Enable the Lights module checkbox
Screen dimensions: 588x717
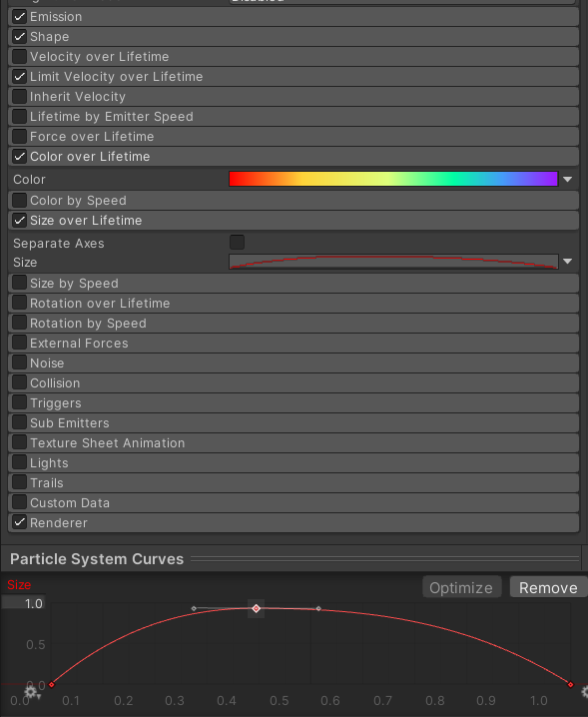pyautogui.click(x=19, y=462)
